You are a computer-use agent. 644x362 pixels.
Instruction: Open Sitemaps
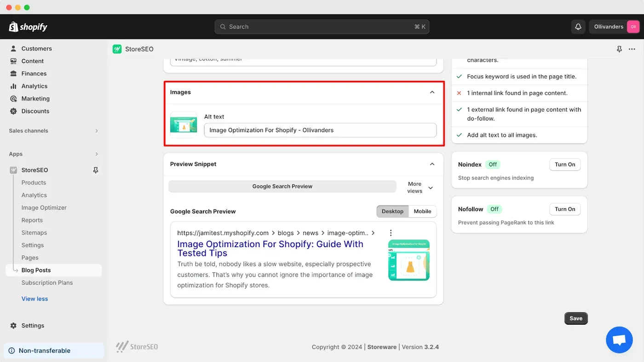(34, 232)
